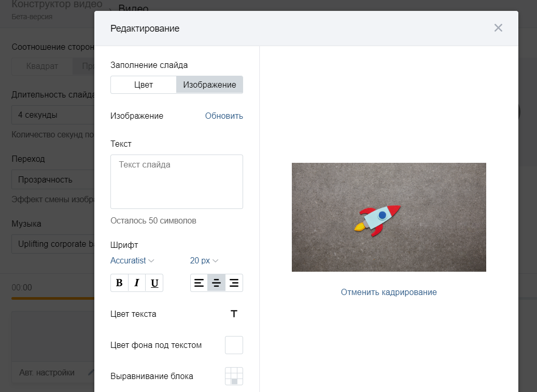Open block alignment grid selector
Viewport: 537px width, 392px height.
[234, 376]
